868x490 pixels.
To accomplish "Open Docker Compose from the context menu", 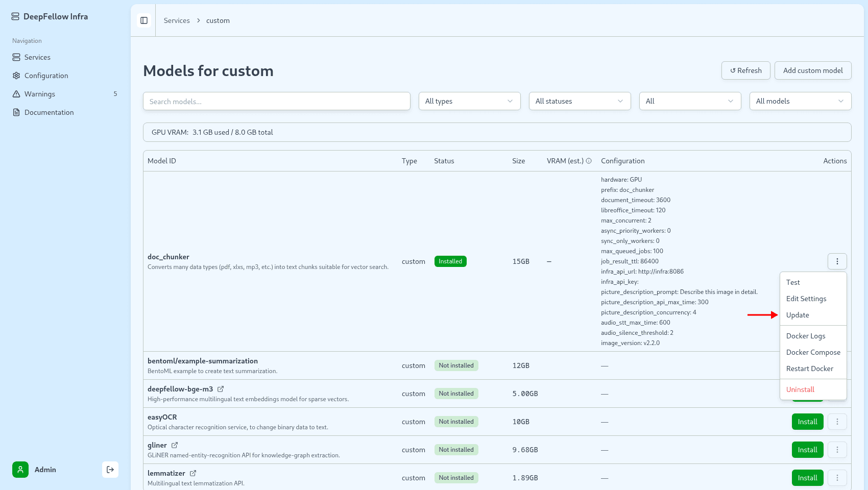I will tap(813, 352).
